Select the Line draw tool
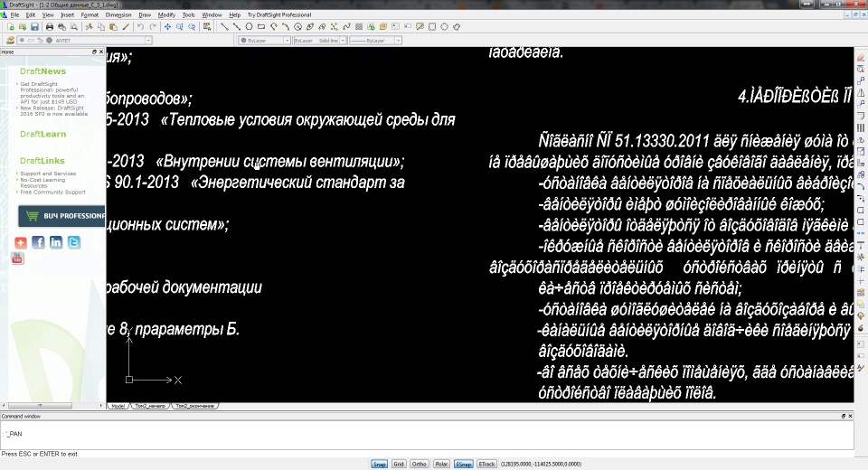The height and width of the screenshot is (470, 868). (224, 26)
